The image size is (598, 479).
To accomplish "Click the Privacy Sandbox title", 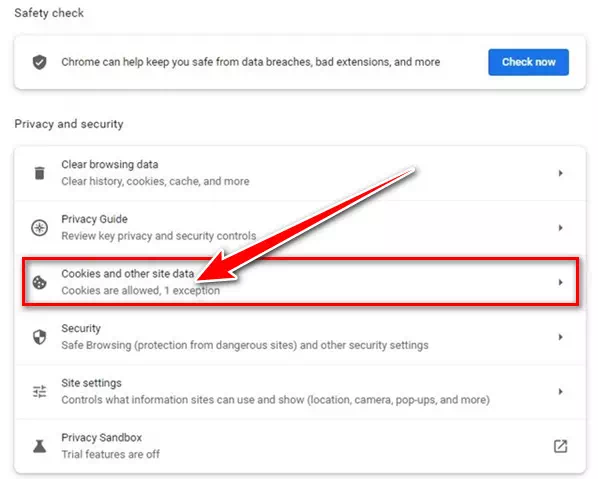I will point(101,437).
